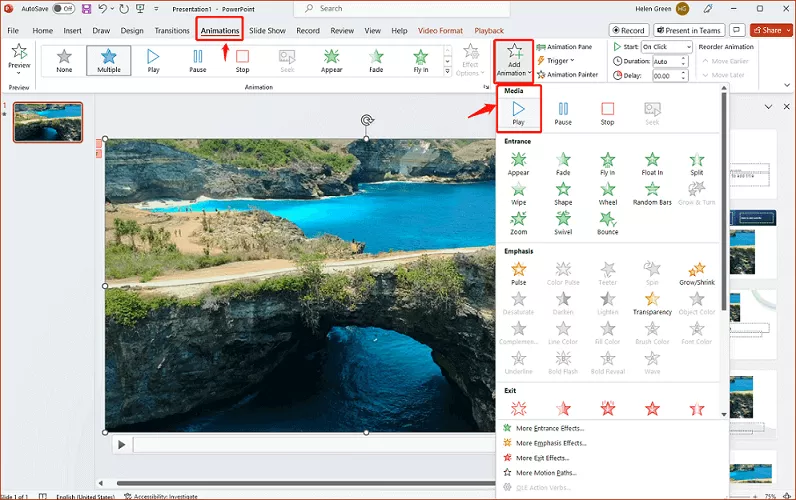Open Customize Quick Access Toolbar dropdown
Image resolution: width=796 pixels, height=500 pixels.
point(156,9)
